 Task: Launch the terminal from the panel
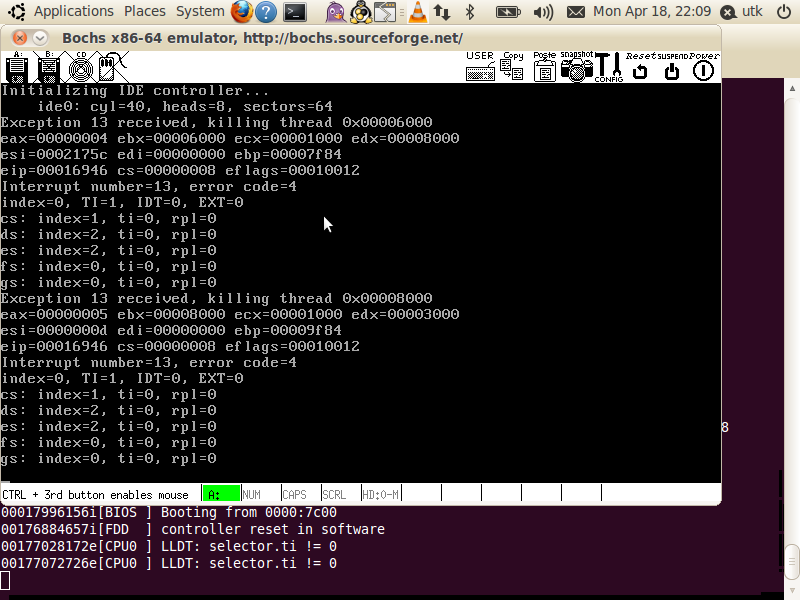295,12
